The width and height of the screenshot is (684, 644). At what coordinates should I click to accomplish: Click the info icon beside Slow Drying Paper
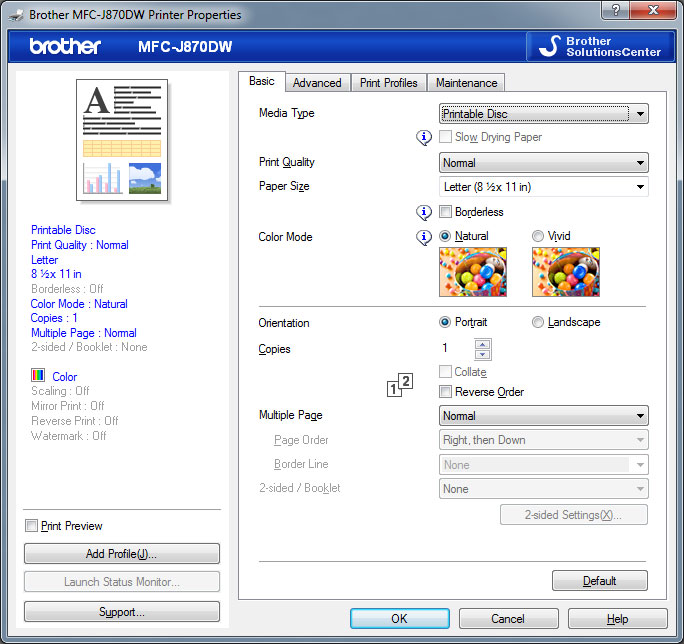tap(424, 137)
